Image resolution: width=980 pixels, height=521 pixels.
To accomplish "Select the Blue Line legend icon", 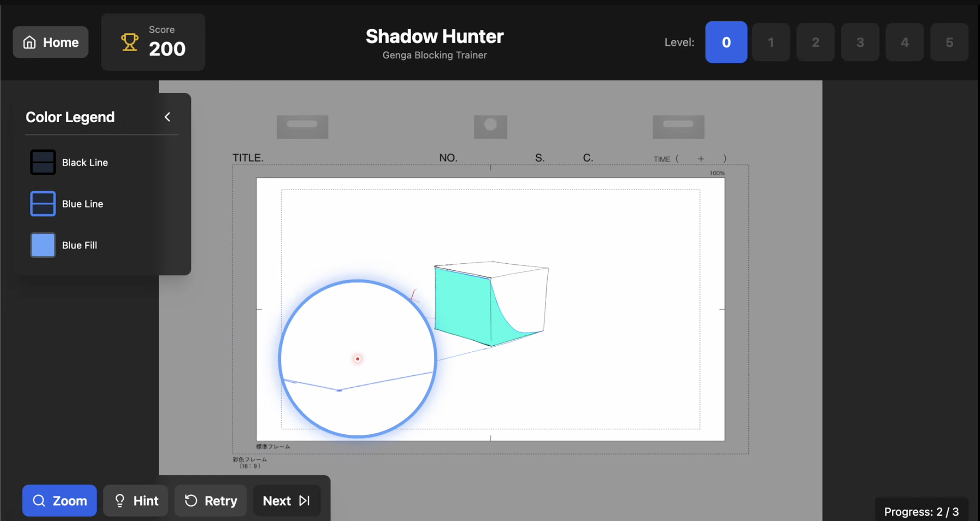I will pyautogui.click(x=43, y=204).
